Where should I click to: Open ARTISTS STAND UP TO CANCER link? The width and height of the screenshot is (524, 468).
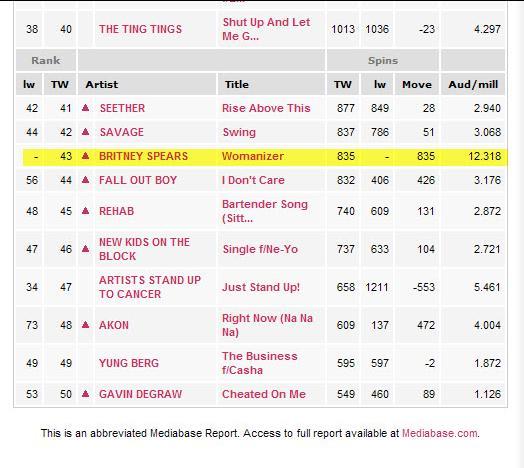pos(150,287)
